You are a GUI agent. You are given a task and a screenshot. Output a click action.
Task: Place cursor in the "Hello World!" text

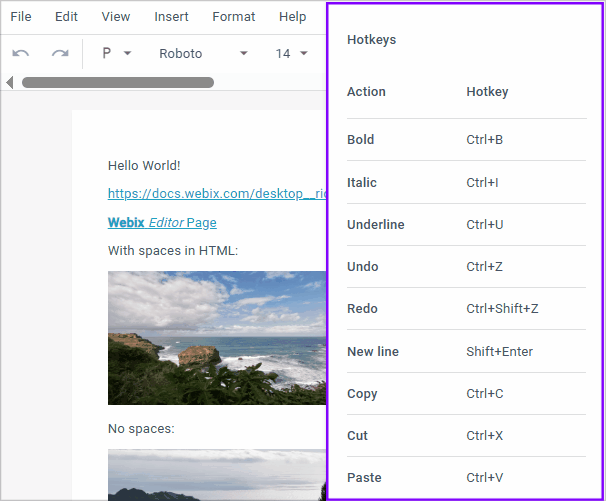[144, 165]
